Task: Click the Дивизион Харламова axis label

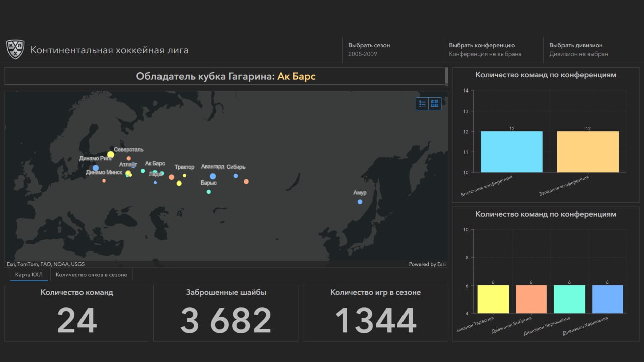Action: coord(587,325)
